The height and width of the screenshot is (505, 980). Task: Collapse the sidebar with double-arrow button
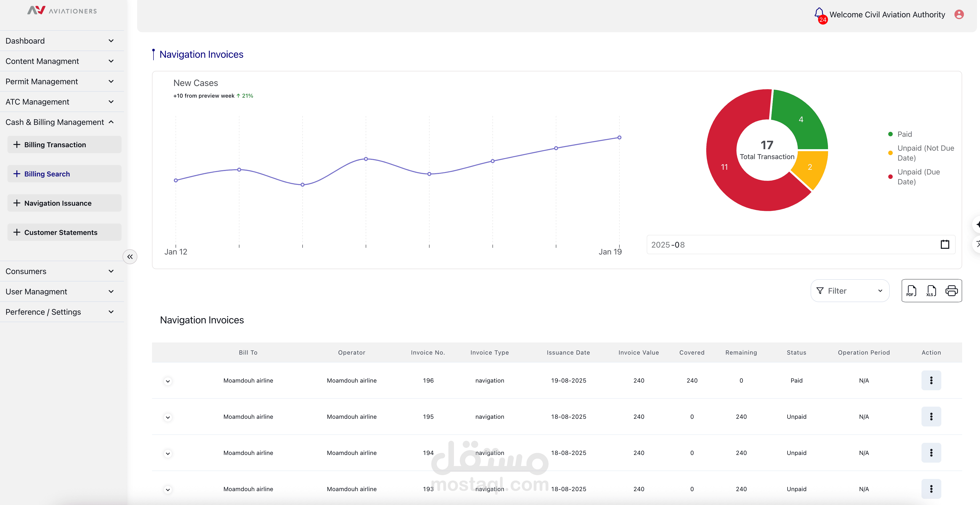130,257
